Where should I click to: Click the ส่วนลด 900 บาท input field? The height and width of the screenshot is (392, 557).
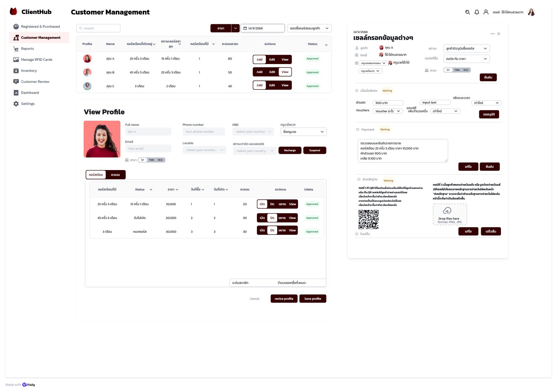(x=388, y=103)
